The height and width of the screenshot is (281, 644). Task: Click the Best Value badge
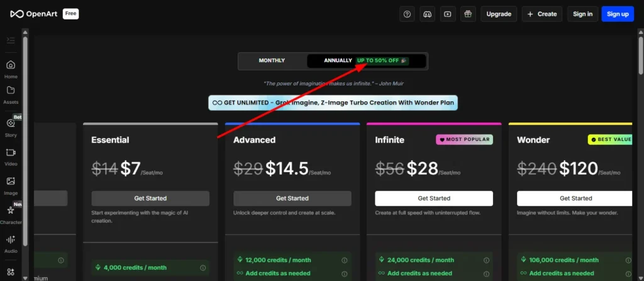pyautogui.click(x=610, y=140)
